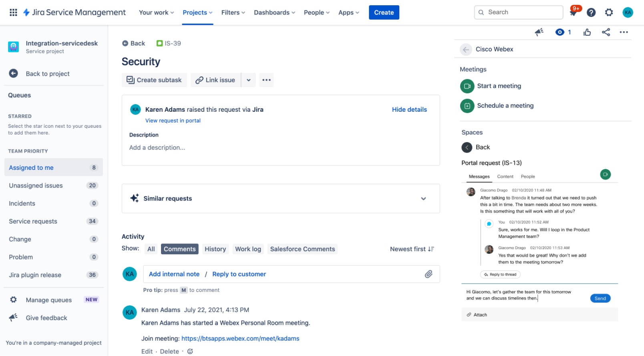Toggle the Newest first sort order
Screen dimensions: 644x356
(412, 249)
